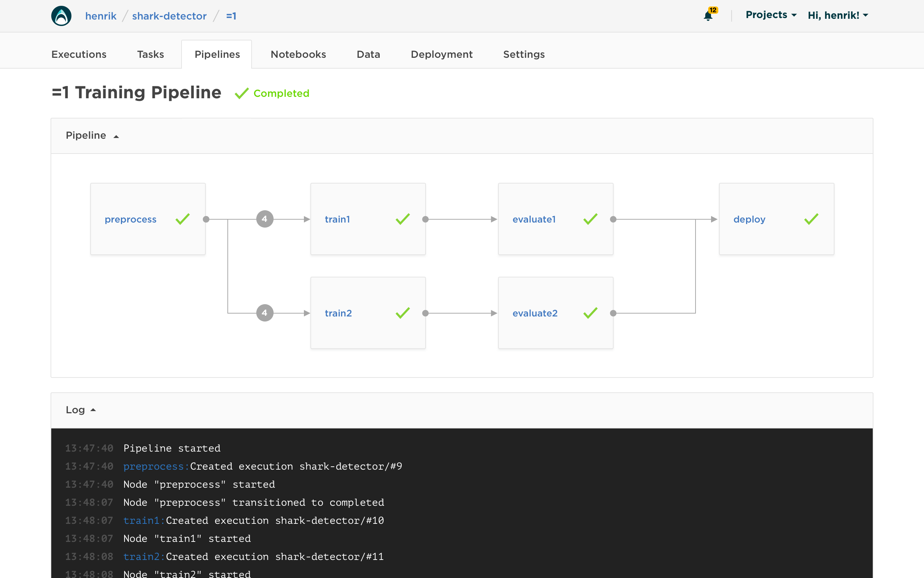Click 'Created execution shark-detector/#9' log text
Screen dimensions: 924x578
296,466
